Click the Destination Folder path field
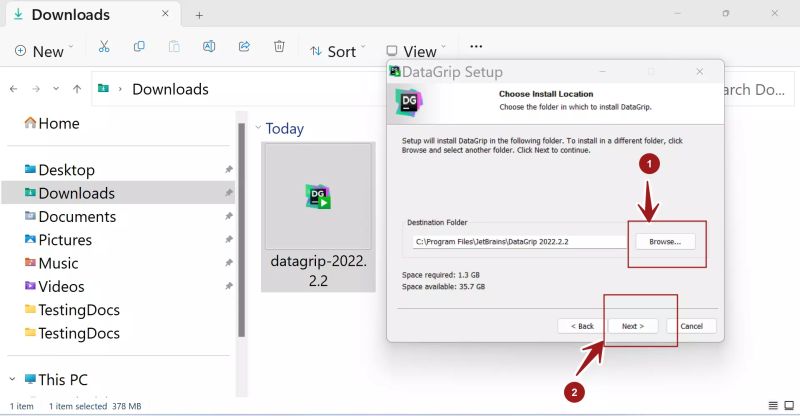800x416 pixels. [x=520, y=242]
